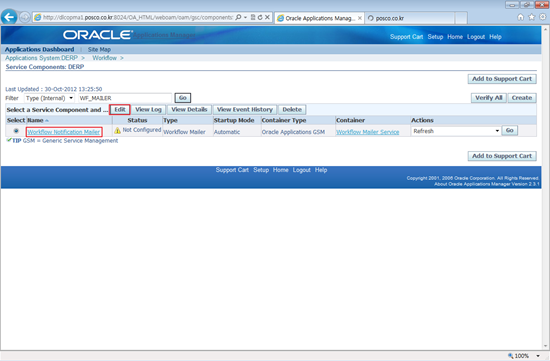The image size is (550, 361).
Task: Click the Status column header
Action: [x=137, y=120]
